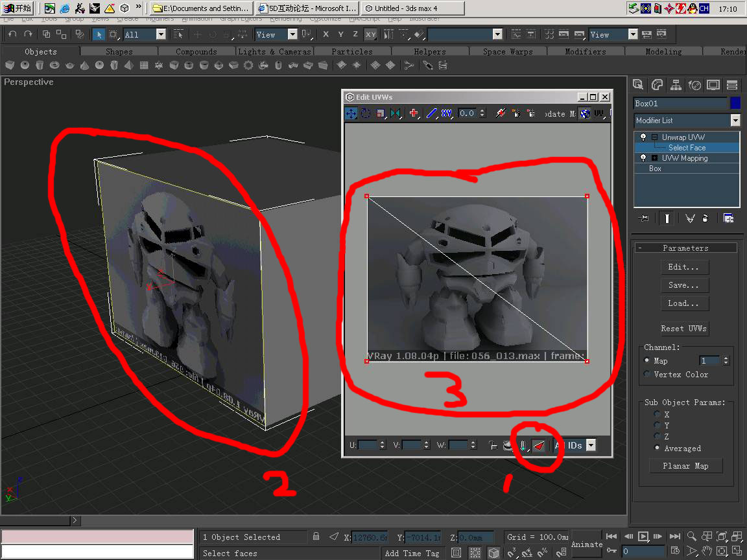Select Y sub object alignment radio
Image resolution: width=747 pixels, height=560 pixels.
pyautogui.click(x=658, y=425)
